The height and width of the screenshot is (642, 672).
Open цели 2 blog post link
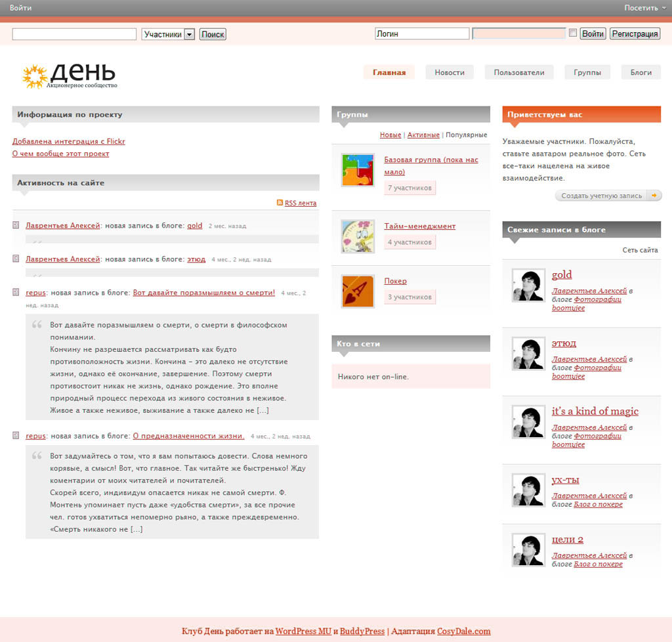pos(568,539)
